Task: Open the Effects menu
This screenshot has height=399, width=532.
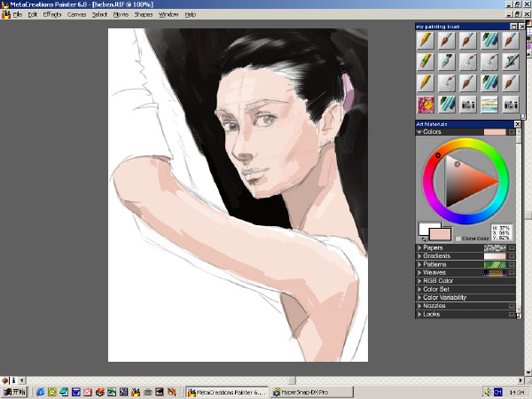Action: pyautogui.click(x=52, y=14)
